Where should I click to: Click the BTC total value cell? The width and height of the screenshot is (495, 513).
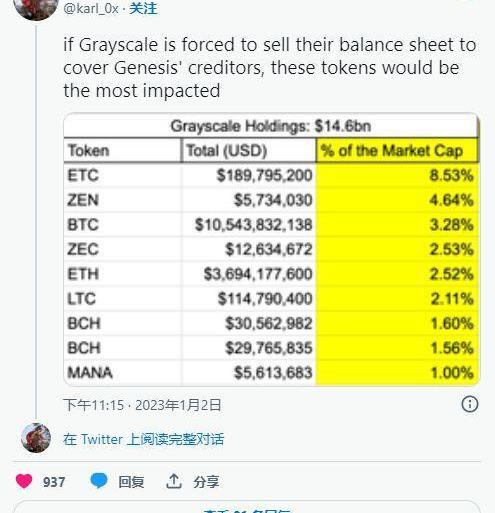[249, 225]
